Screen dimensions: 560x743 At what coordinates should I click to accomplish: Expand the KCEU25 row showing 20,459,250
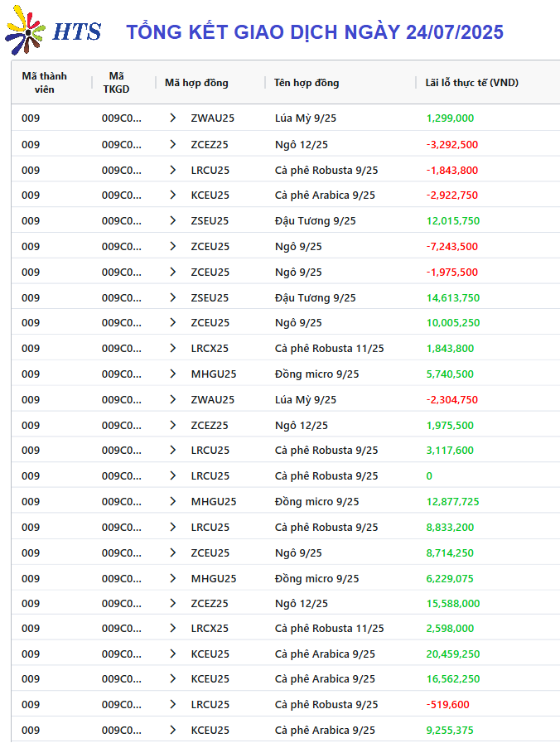(x=173, y=654)
